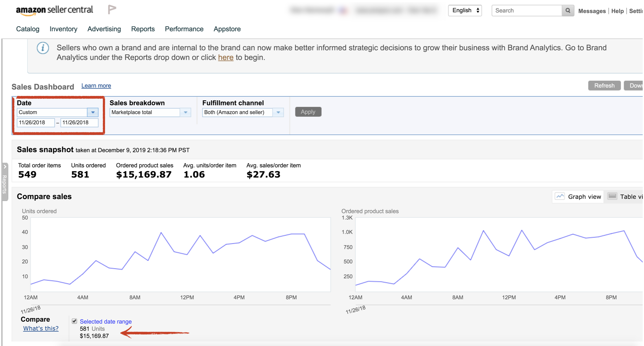Open the Performance menu

(184, 29)
